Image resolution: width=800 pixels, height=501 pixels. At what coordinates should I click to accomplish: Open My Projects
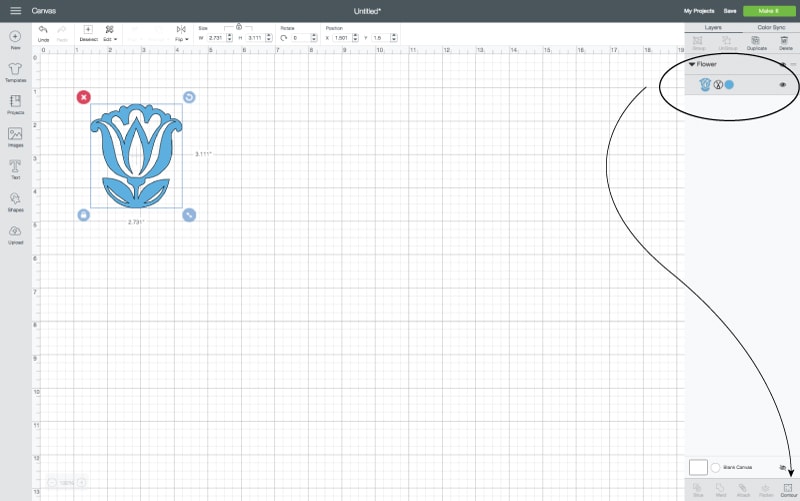701,10
